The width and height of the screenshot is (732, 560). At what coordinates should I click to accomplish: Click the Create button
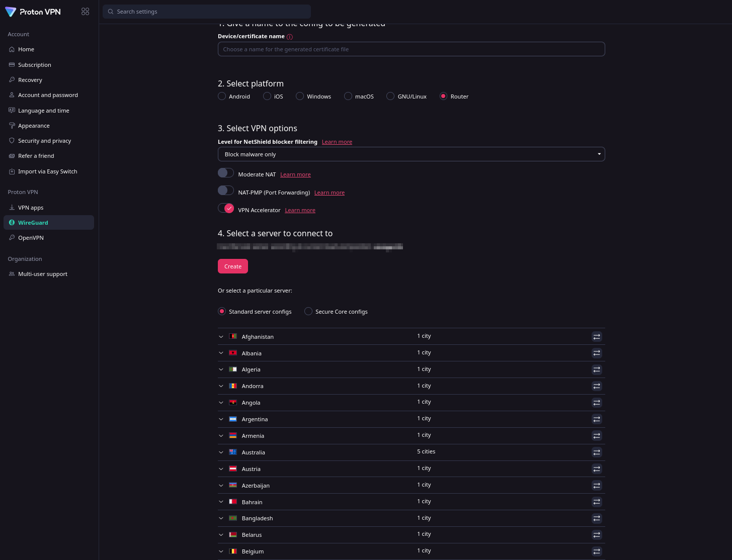pyautogui.click(x=233, y=266)
